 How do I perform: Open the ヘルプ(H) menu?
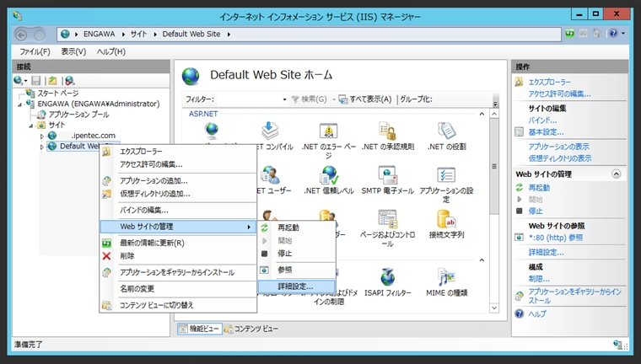click(111, 51)
